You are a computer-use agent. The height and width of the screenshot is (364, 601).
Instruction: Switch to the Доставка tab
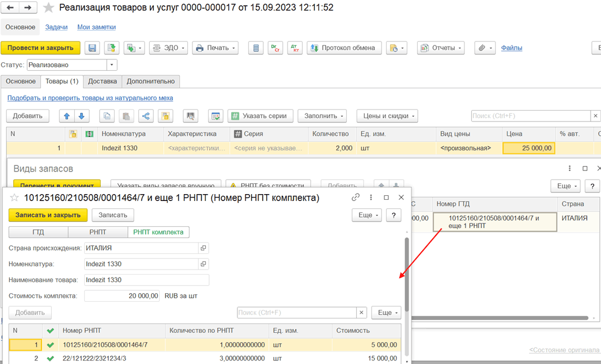tap(102, 81)
